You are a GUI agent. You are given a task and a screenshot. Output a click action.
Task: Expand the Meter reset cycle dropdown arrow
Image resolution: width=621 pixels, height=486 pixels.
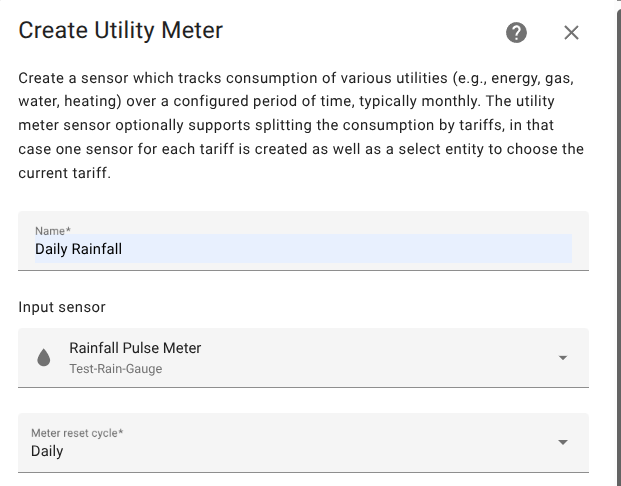[563, 442]
